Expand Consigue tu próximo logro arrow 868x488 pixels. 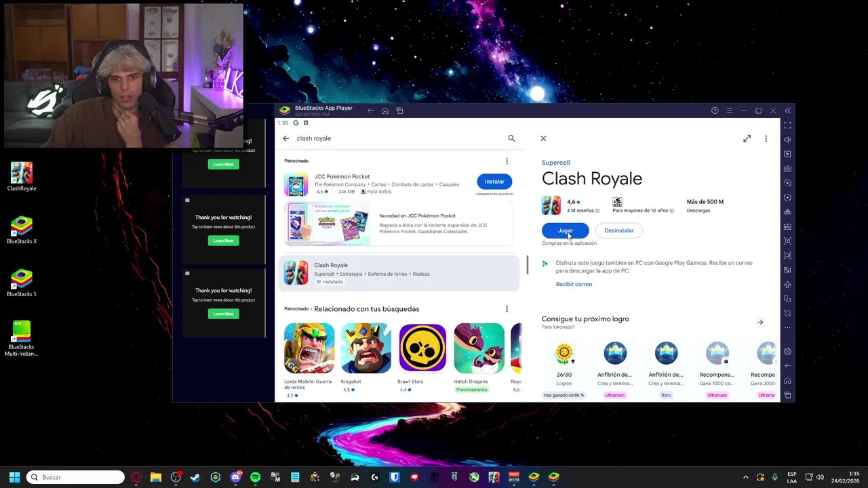pos(760,323)
